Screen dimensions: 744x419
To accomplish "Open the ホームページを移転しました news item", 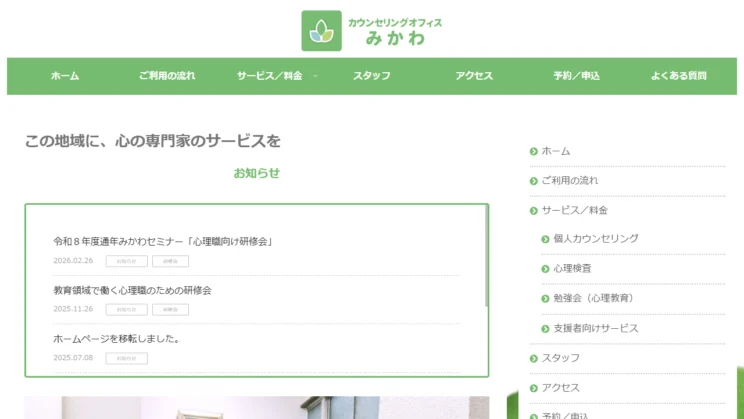I will point(117,339).
